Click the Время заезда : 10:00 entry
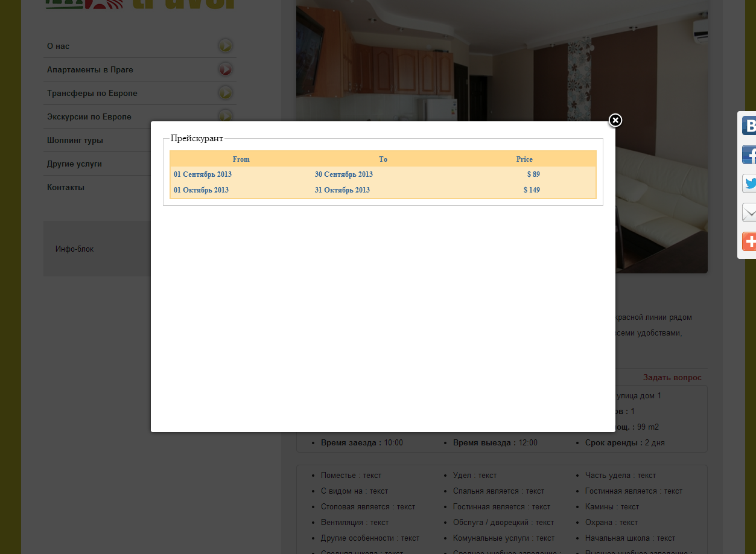756x554 pixels. tap(362, 442)
